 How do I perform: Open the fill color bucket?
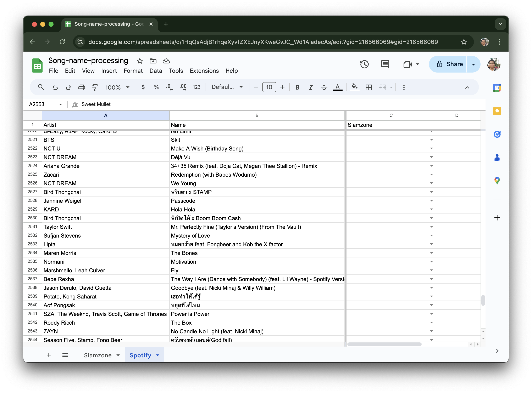355,87
